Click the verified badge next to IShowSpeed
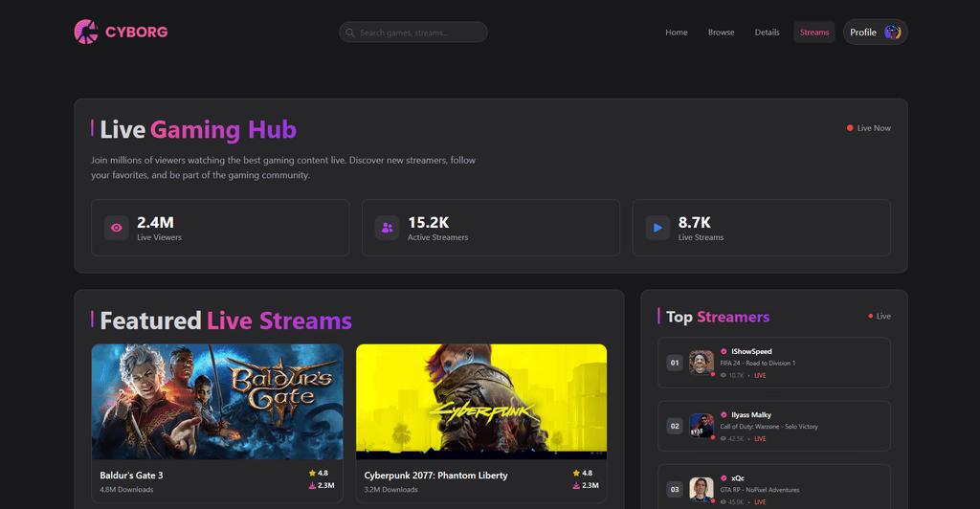 (x=724, y=352)
